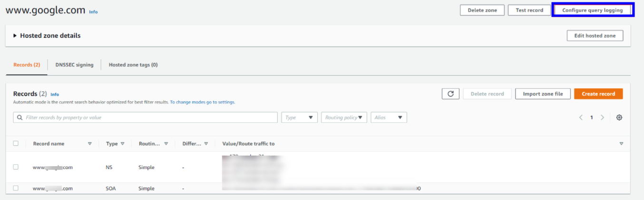
Task: Click Create record button
Action: pos(598,94)
